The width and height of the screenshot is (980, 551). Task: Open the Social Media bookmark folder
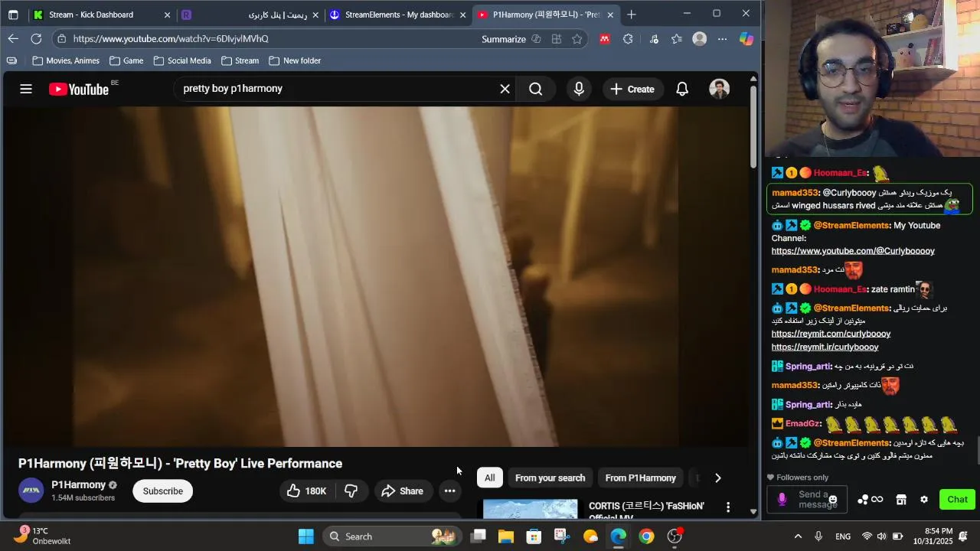pos(182,60)
